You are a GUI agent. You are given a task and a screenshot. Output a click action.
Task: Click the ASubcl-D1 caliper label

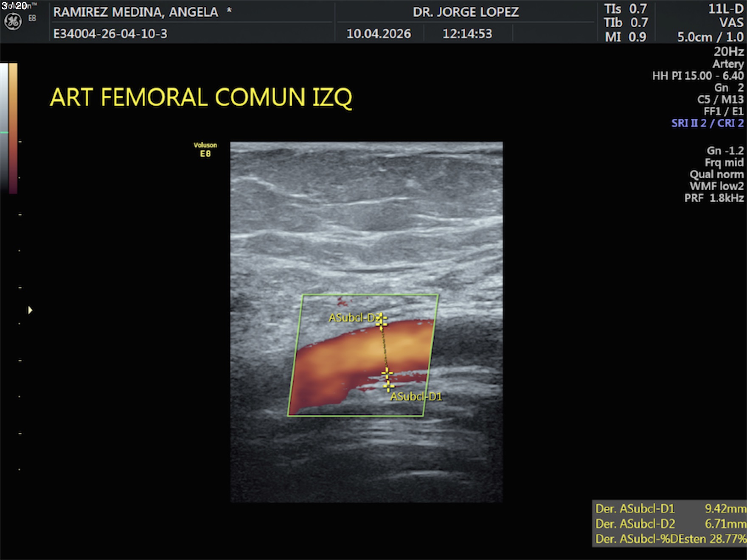(x=416, y=397)
